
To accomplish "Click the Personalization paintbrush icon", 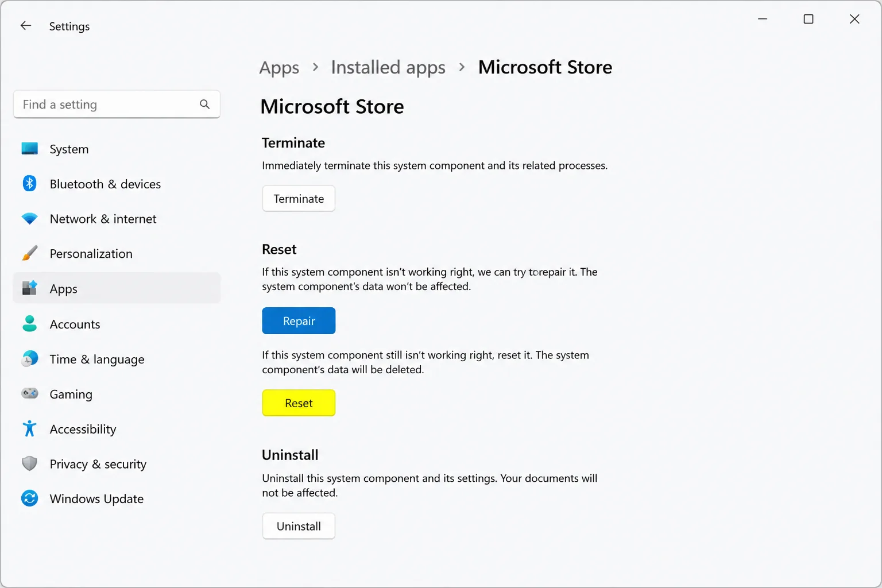I will pyautogui.click(x=29, y=253).
